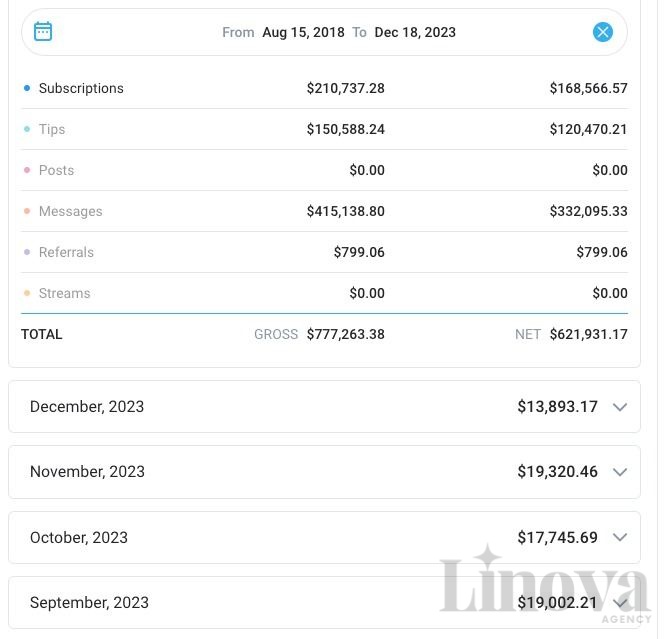Clear the date range with the X icon
The image size is (668, 639).
pyautogui.click(x=603, y=32)
